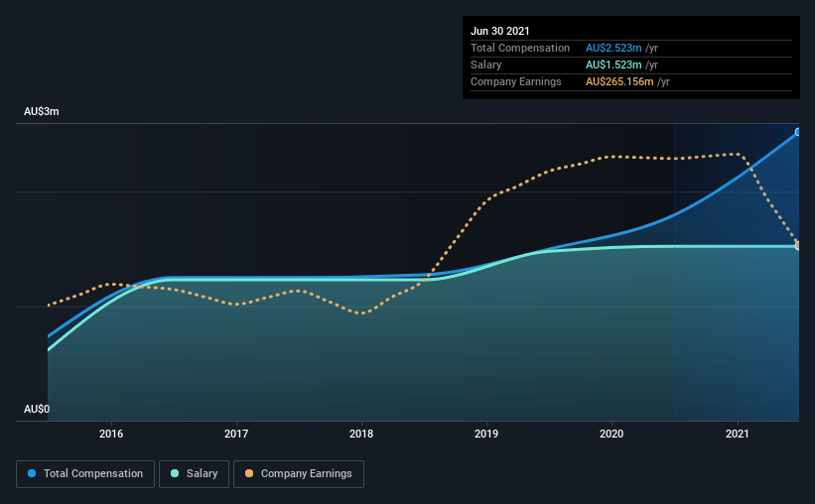
Task: Click the AU$2.523m total compensation value
Action: (613, 48)
